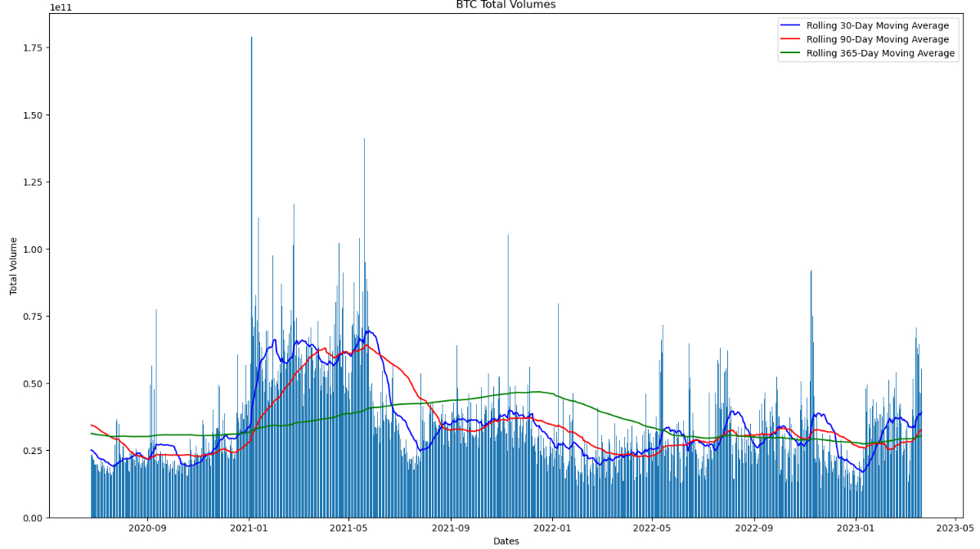Click the 0.25 y-axis tick label
980x549 pixels.
pos(33,451)
